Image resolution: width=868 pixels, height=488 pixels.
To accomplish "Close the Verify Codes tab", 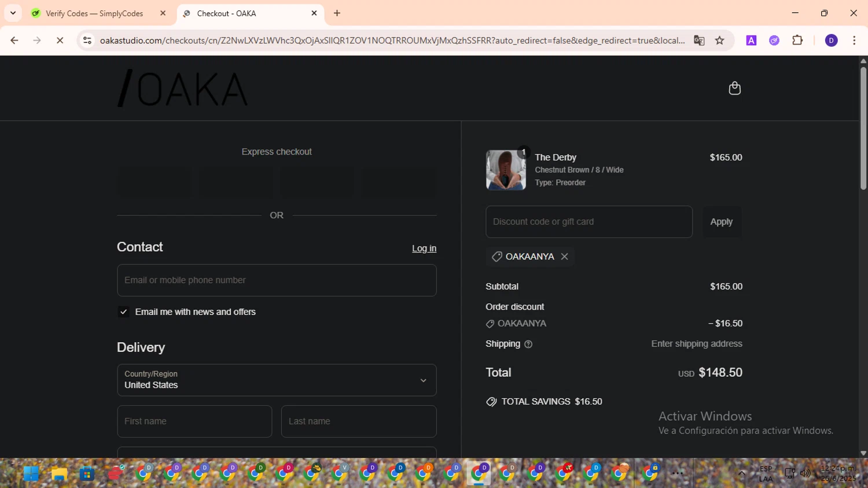I will (x=163, y=13).
